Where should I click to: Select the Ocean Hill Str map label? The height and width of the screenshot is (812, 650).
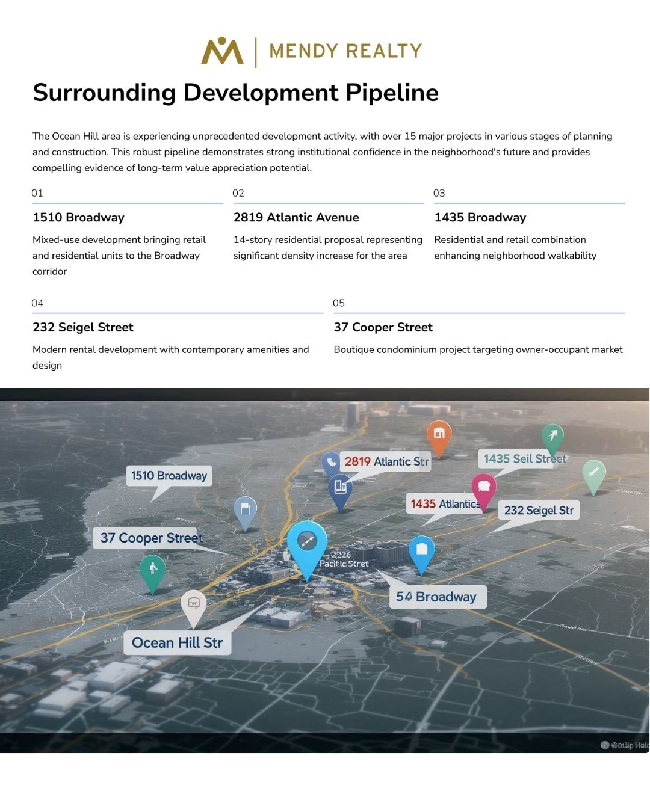tap(178, 642)
